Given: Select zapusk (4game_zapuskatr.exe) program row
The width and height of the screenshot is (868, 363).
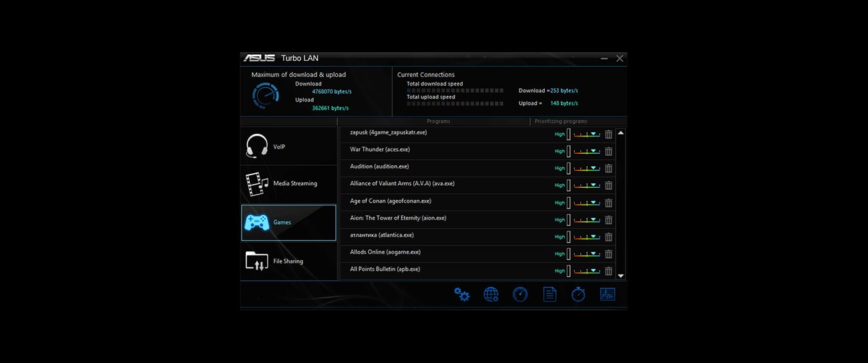Looking at the screenshot, I should click(x=477, y=134).
